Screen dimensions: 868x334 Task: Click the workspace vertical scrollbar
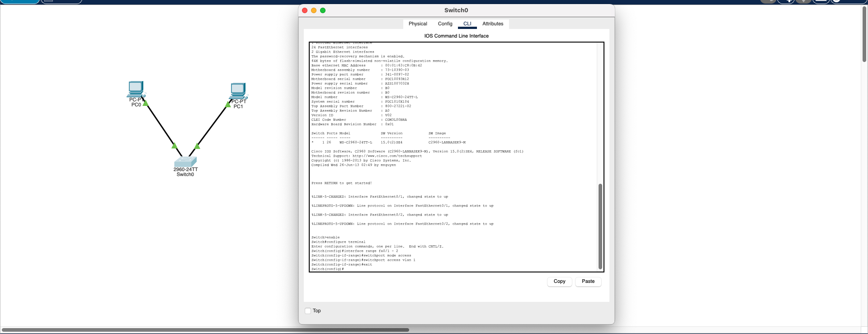pyautogui.click(x=864, y=34)
